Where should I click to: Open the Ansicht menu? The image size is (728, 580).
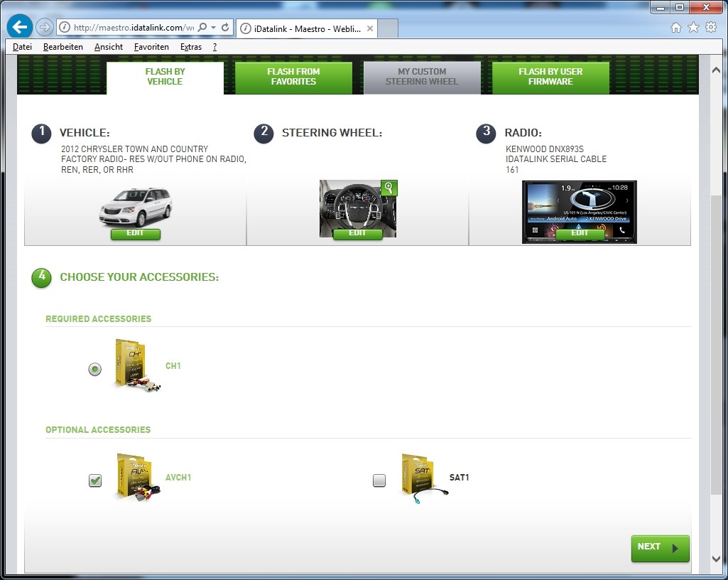pos(109,47)
